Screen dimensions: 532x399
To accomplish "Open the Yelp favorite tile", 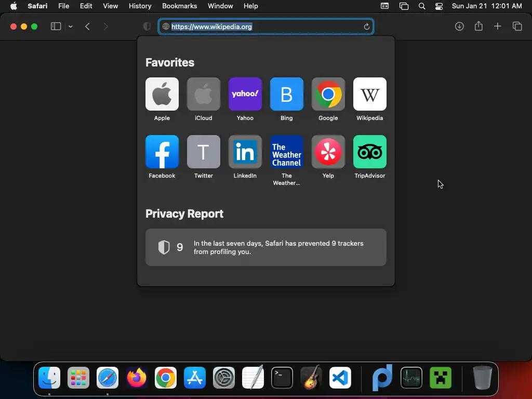I will (x=328, y=152).
